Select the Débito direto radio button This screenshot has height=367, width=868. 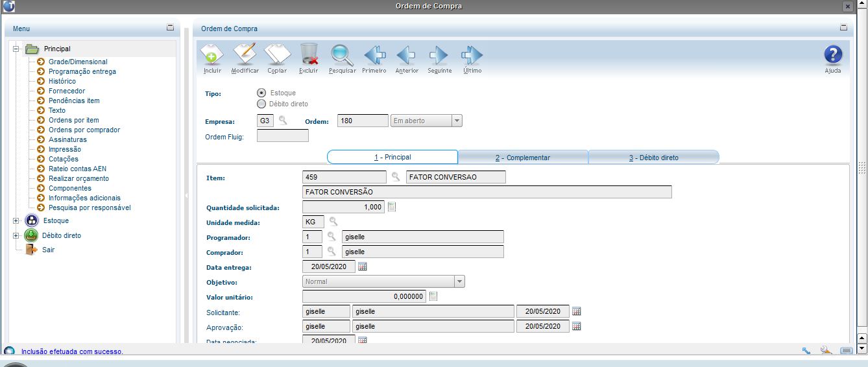261,104
